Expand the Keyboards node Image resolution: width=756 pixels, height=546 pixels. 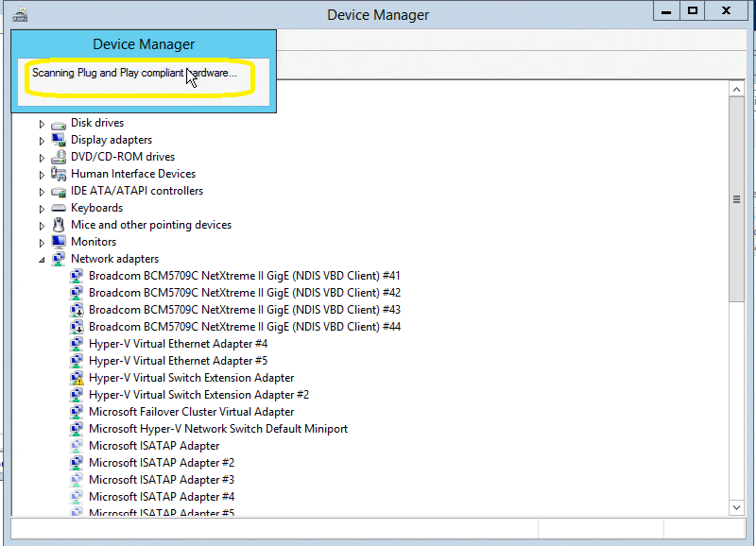tap(42, 209)
